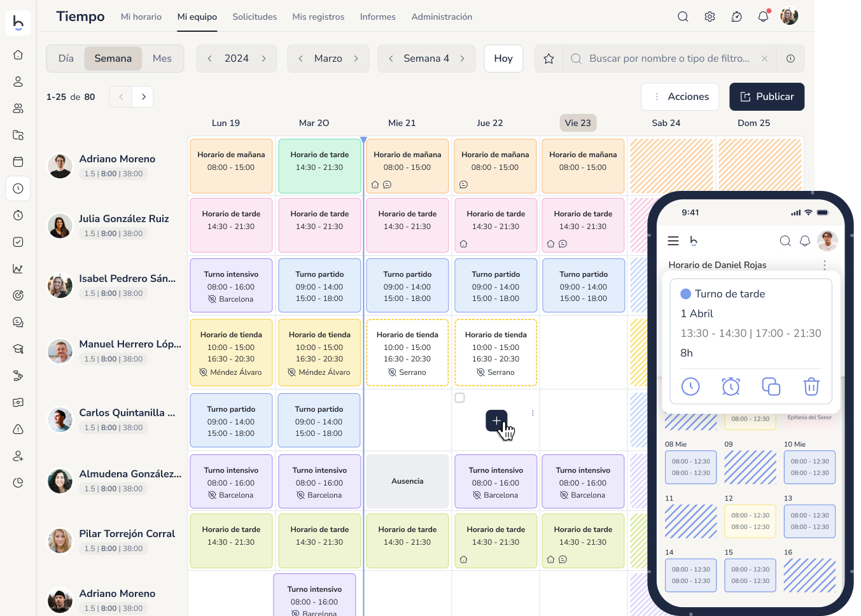Image resolution: width=861 pixels, height=616 pixels.
Task: Switch the view to Mes
Action: 162,59
